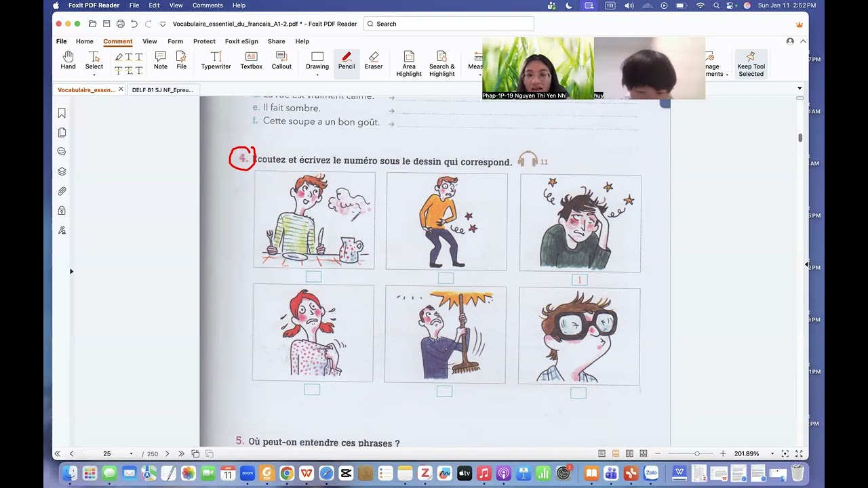
Task: Open the document tabs list dropdown
Action: [800, 89]
